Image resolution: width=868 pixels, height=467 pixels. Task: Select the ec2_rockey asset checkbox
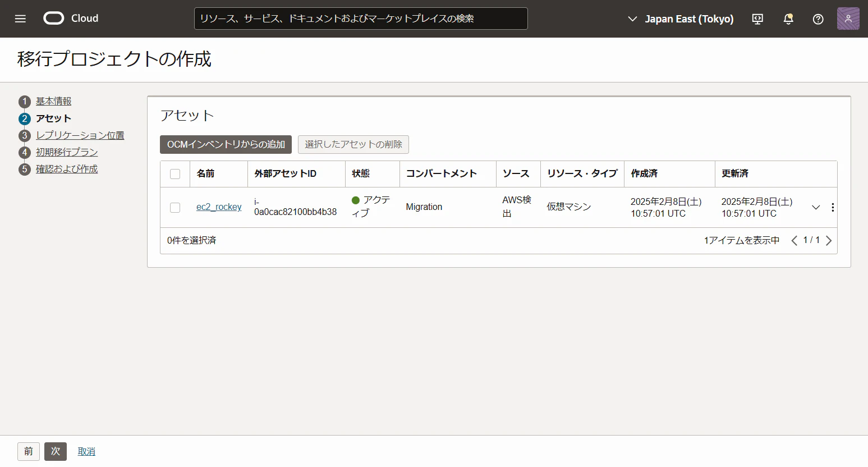[x=175, y=208]
